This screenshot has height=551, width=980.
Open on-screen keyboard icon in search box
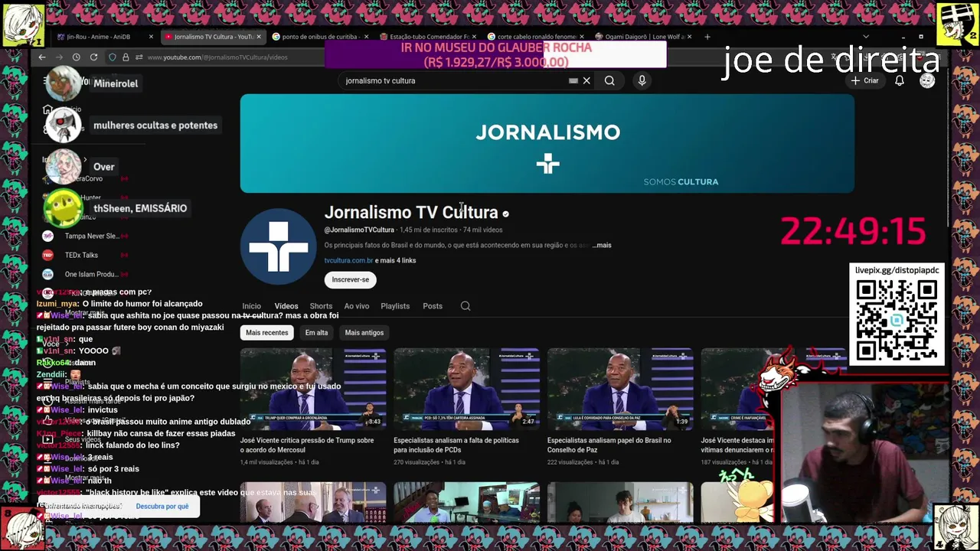point(573,80)
